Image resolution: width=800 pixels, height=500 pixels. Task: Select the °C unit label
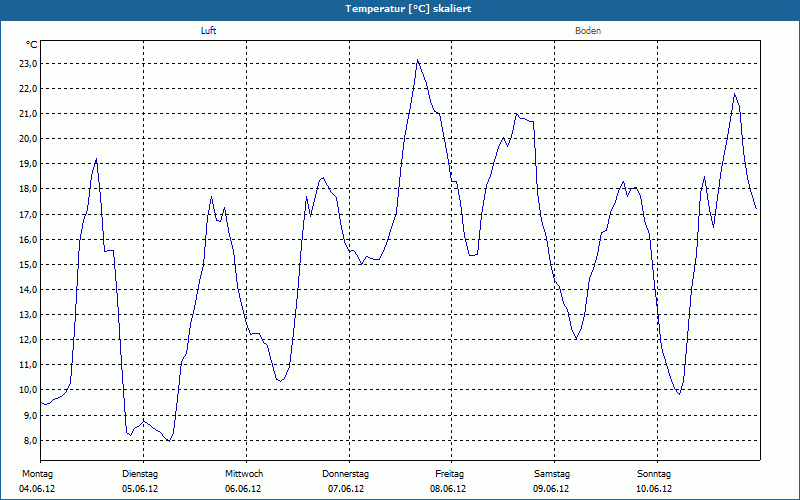click(32, 45)
